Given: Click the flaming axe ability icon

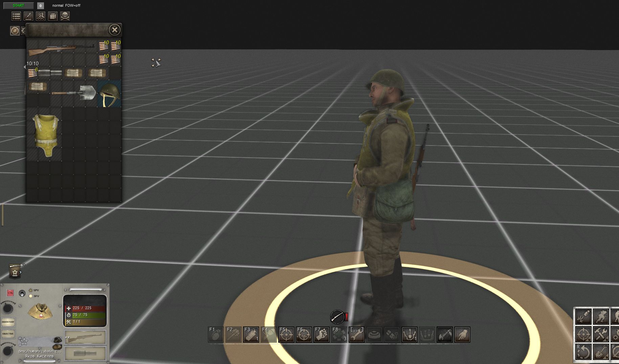Looking at the screenshot, I should (445, 335).
